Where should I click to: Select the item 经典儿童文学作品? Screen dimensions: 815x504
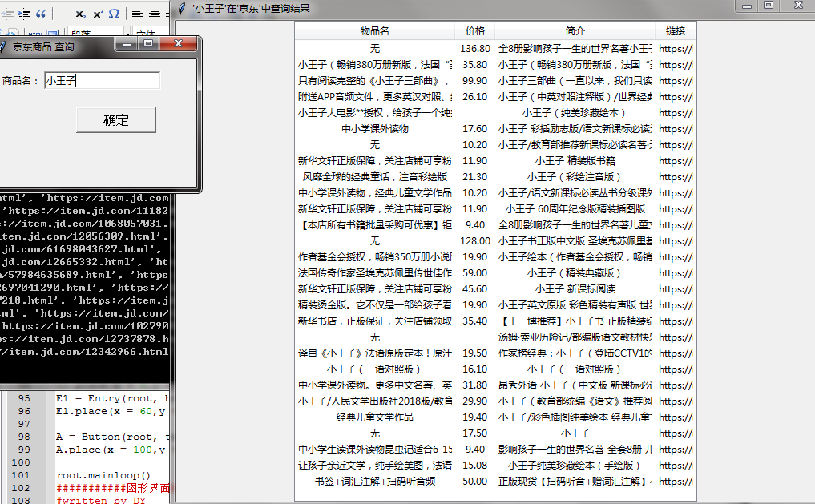click(375, 417)
